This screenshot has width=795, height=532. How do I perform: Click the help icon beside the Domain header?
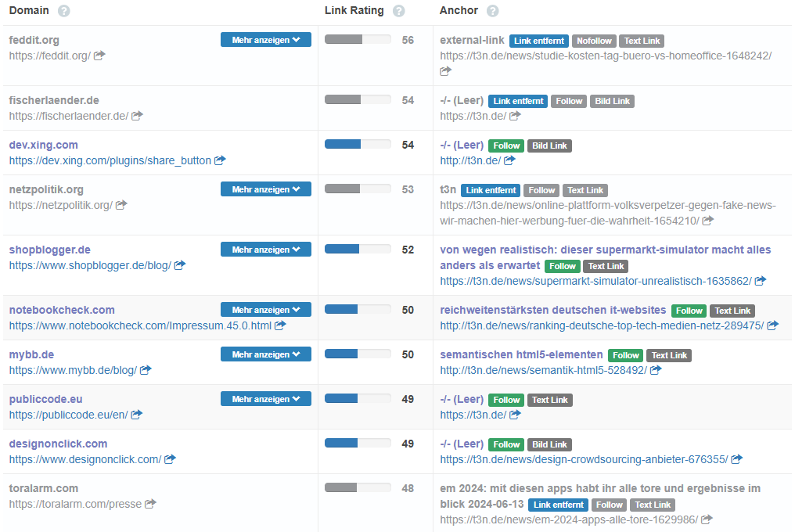coord(64,11)
